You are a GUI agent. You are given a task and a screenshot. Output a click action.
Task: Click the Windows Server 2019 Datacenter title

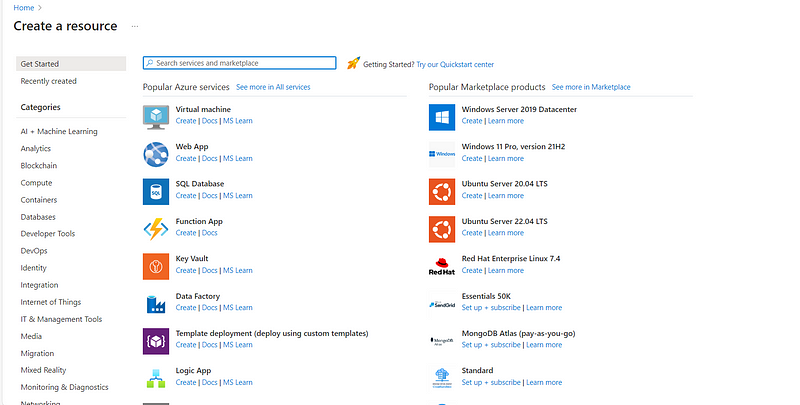[x=519, y=110]
